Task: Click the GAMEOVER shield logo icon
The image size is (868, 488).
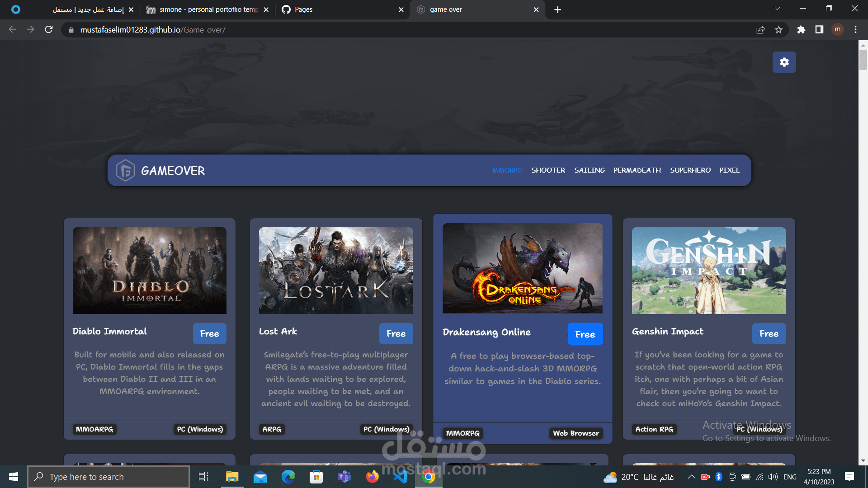Action: coord(125,171)
